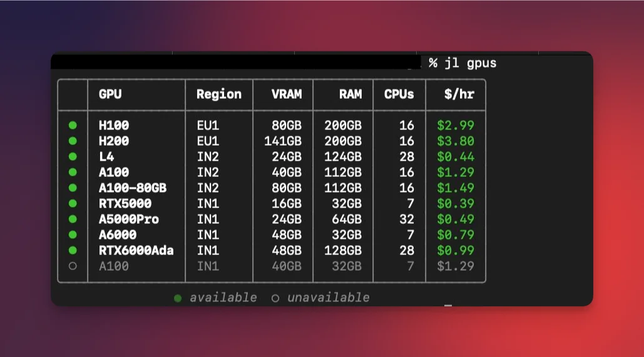
Task: Click the hollow unavailable circle in the IN1 A100 row
Action: 73,266
